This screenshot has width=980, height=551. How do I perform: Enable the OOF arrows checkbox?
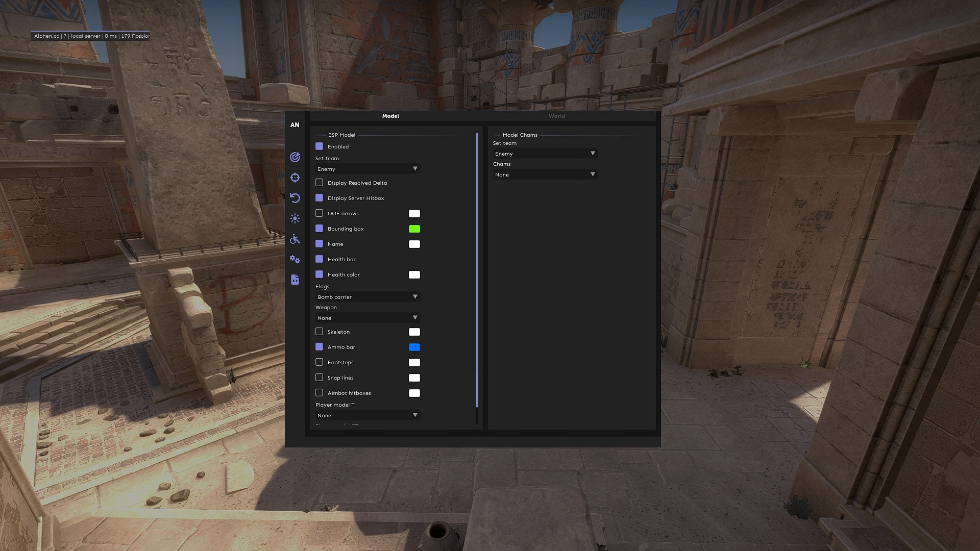pyautogui.click(x=320, y=213)
